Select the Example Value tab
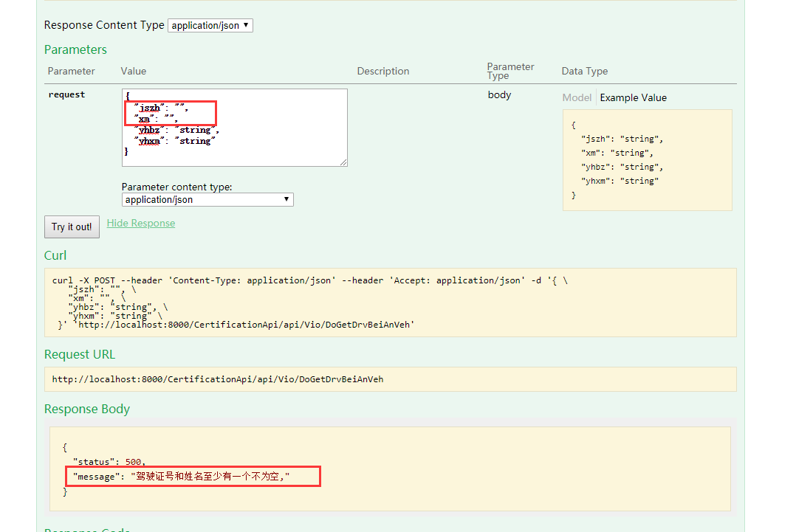Screen dimensions: 796x532 click(x=633, y=97)
